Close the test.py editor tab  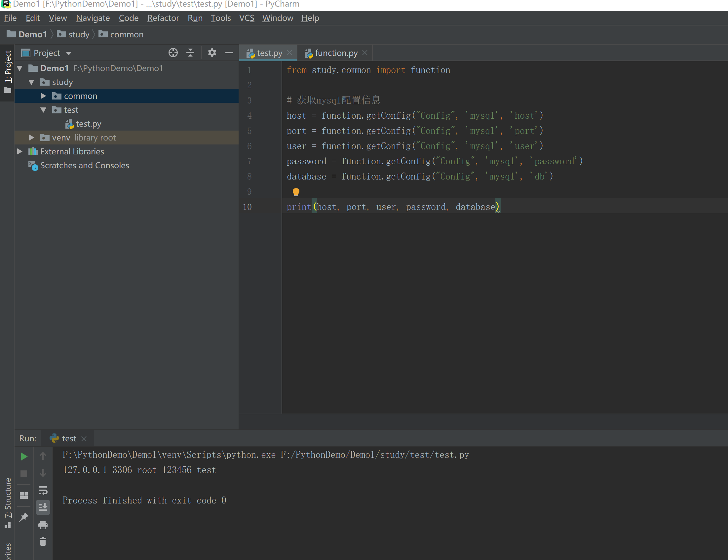[x=289, y=53]
